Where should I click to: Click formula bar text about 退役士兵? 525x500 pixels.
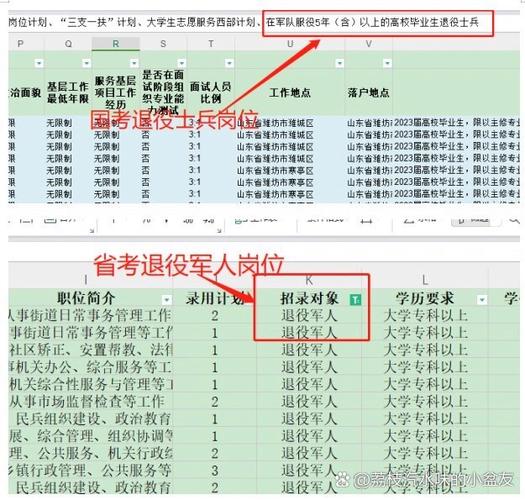pyautogui.click(x=372, y=22)
